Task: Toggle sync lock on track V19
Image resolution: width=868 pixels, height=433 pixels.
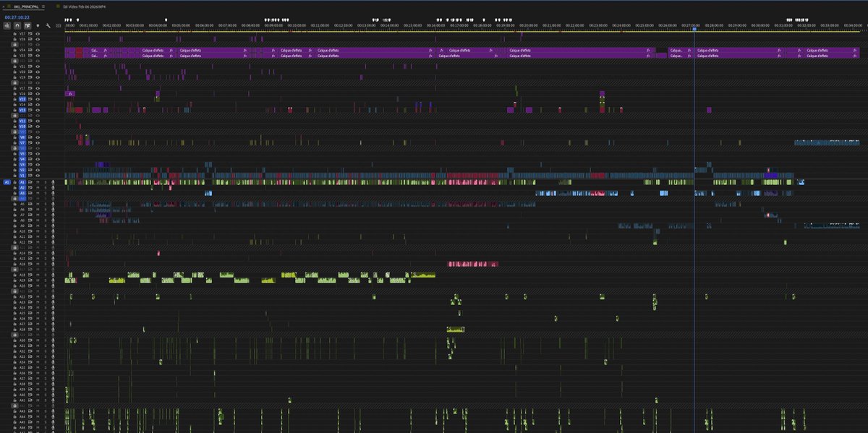Action: coord(30,77)
